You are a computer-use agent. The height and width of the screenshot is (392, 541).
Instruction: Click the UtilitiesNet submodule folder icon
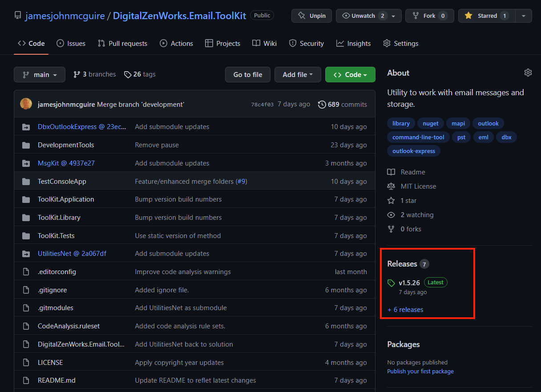point(26,254)
